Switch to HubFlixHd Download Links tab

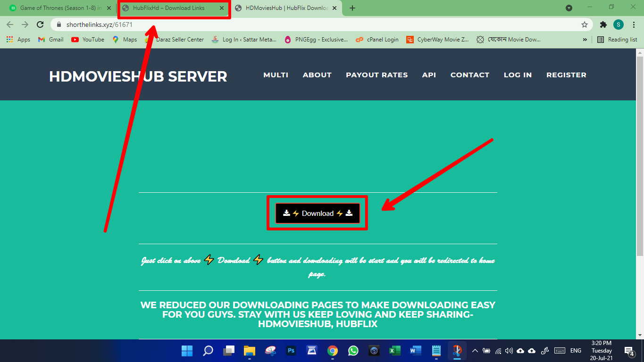(168, 8)
